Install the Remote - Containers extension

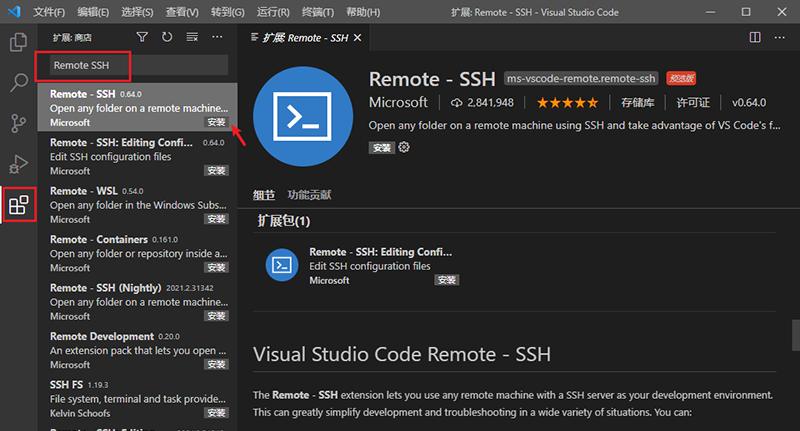(216, 268)
